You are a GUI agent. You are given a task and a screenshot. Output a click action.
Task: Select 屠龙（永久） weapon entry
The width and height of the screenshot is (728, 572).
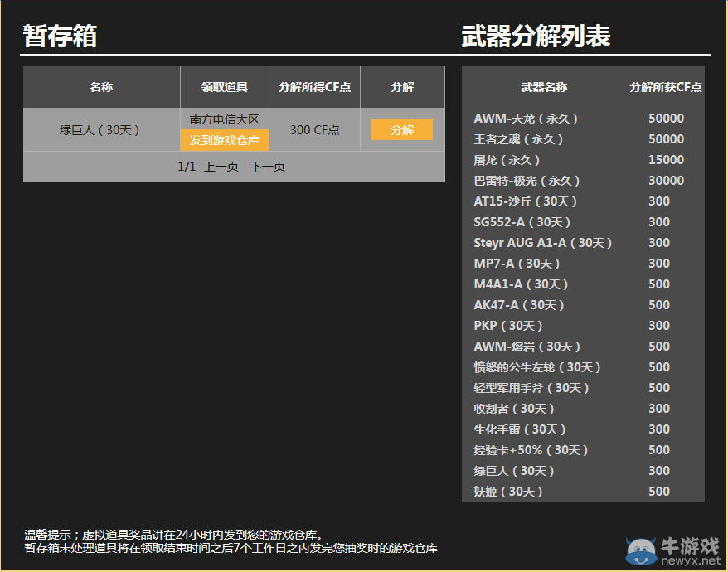click(x=499, y=159)
